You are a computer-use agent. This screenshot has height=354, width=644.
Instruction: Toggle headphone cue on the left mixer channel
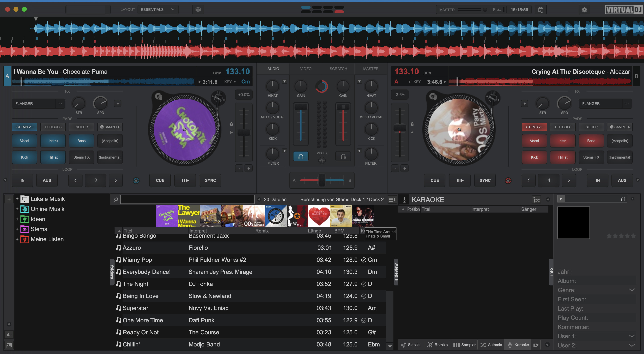(x=301, y=156)
